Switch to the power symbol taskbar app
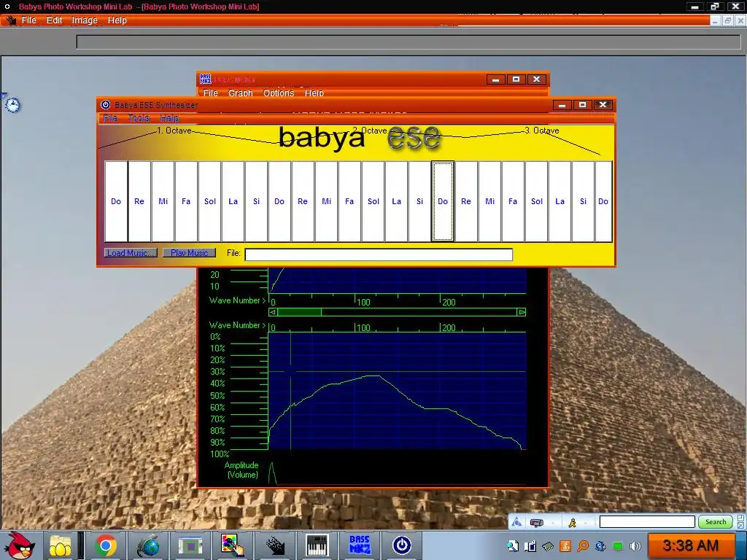The width and height of the screenshot is (747, 560). (x=402, y=545)
